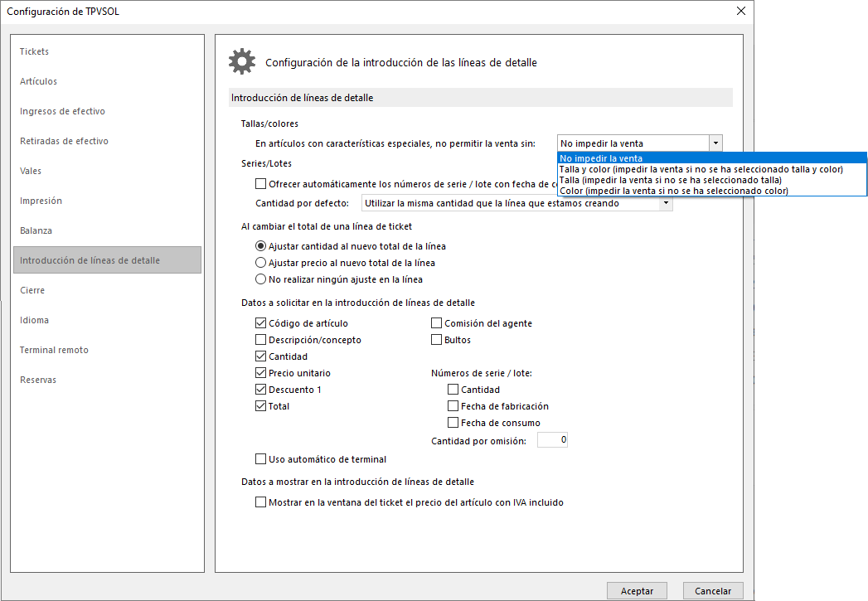Uncheck the 'Total' checkbox

(261, 406)
